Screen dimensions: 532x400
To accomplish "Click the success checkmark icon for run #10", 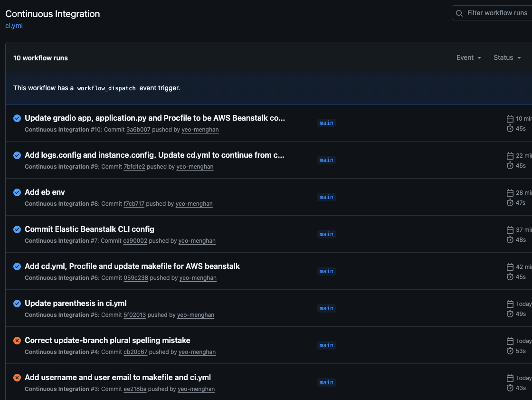I will (x=17, y=118).
